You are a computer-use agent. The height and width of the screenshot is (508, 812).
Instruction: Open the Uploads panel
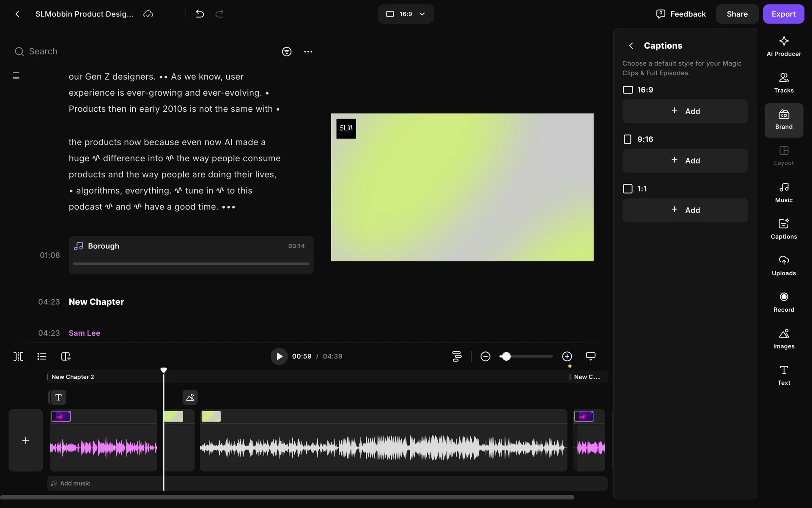tap(783, 266)
